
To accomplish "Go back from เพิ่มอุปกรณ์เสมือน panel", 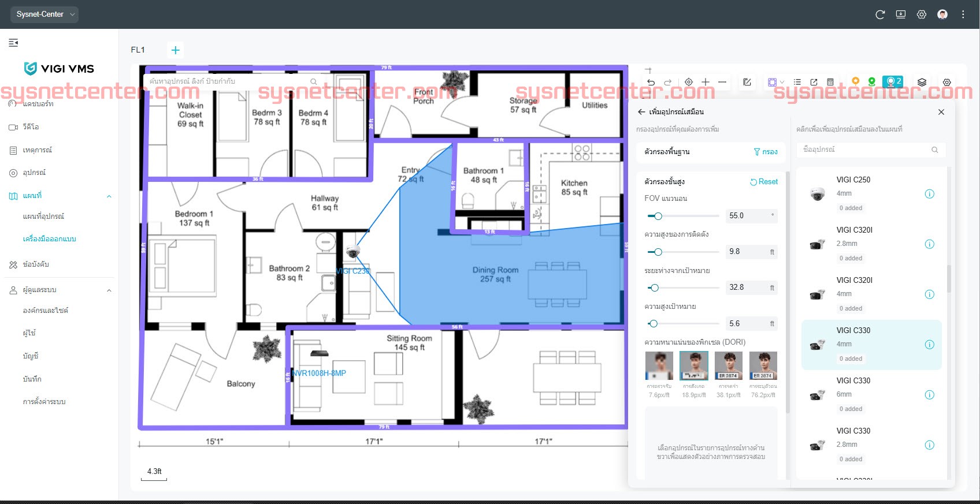I will [641, 112].
